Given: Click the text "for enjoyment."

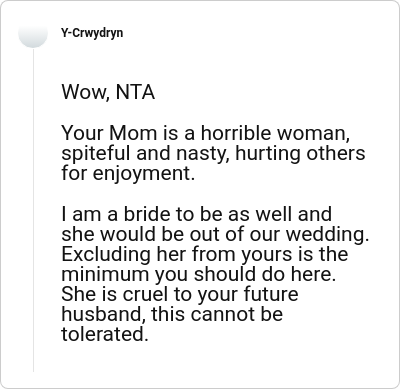Looking at the screenshot, I should (x=128, y=173).
